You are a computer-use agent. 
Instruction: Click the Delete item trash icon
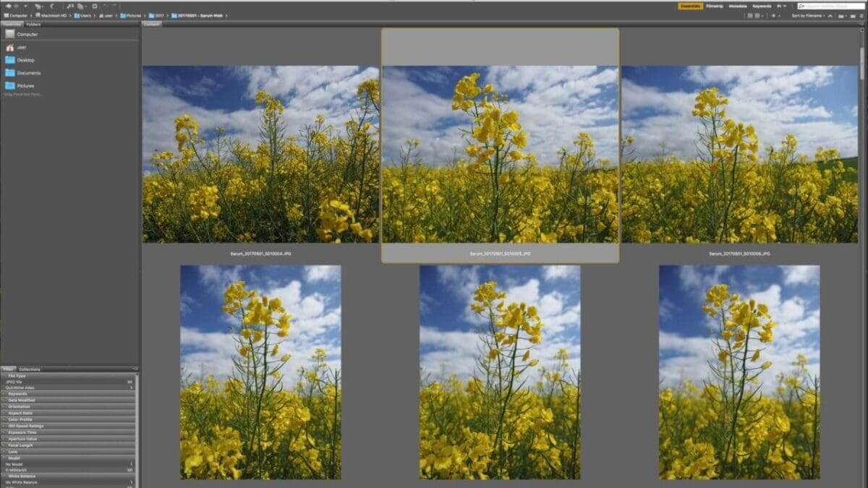(x=861, y=16)
